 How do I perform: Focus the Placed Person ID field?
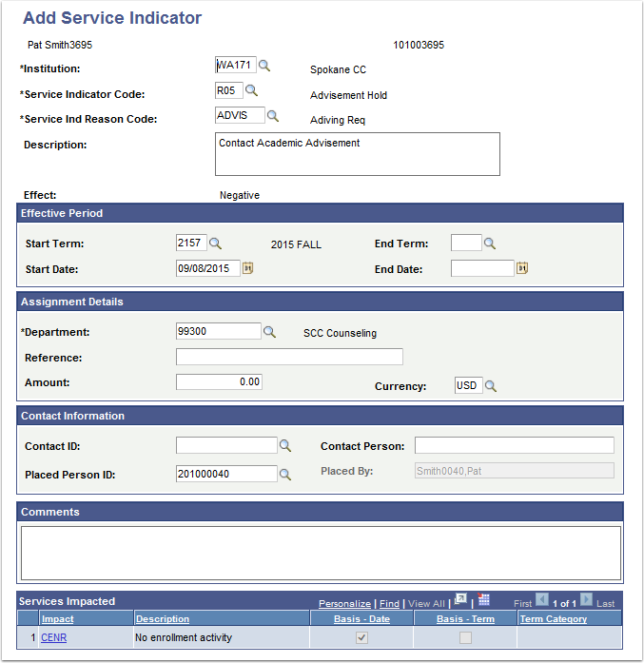click(x=226, y=474)
